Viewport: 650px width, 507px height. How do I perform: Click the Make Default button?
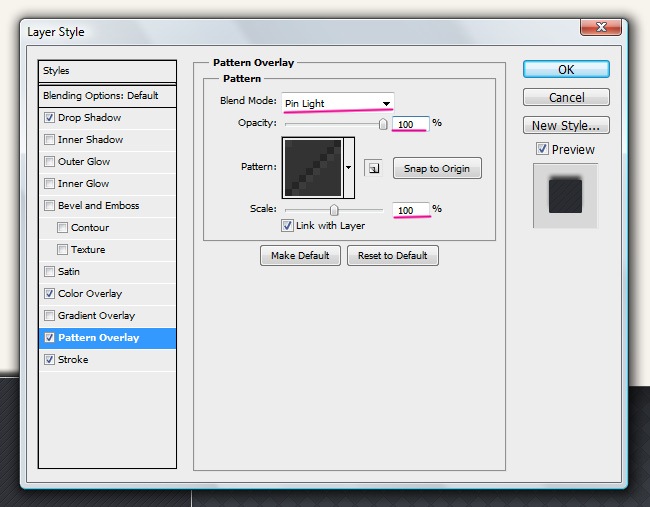(x=300, y=256)
